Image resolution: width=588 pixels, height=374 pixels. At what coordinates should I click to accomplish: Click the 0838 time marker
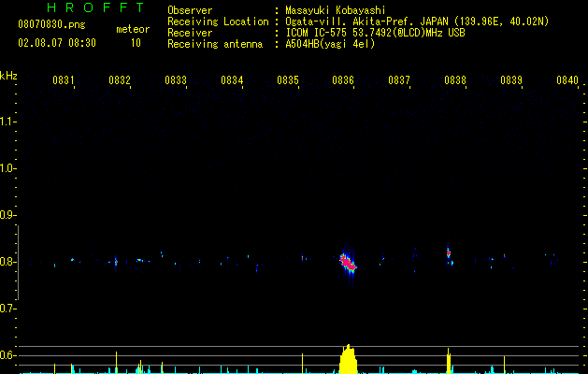(x=455, y=80)
